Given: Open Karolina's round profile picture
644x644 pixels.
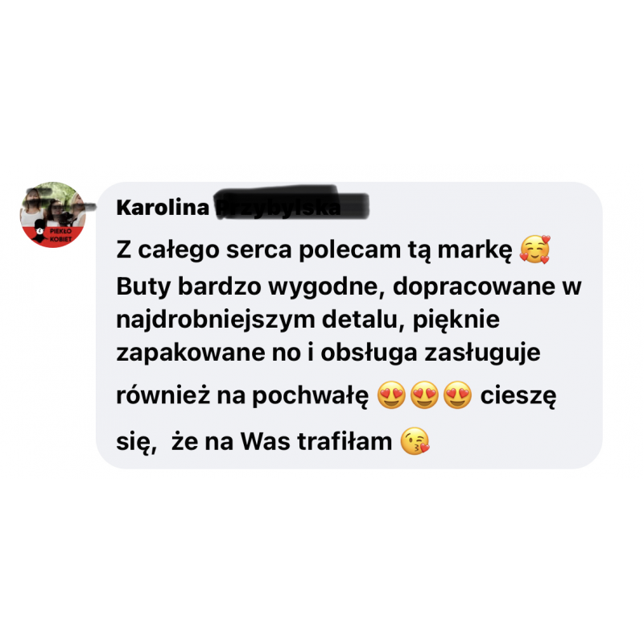Looking at the screenshot, I should (52, 214).
